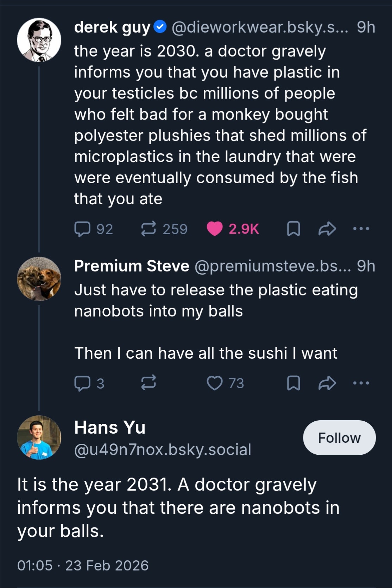The height and width of the screenshot is (588, 392).
Task: Share derek guy's post via arrow icon
Action: [x=327, y=229]
